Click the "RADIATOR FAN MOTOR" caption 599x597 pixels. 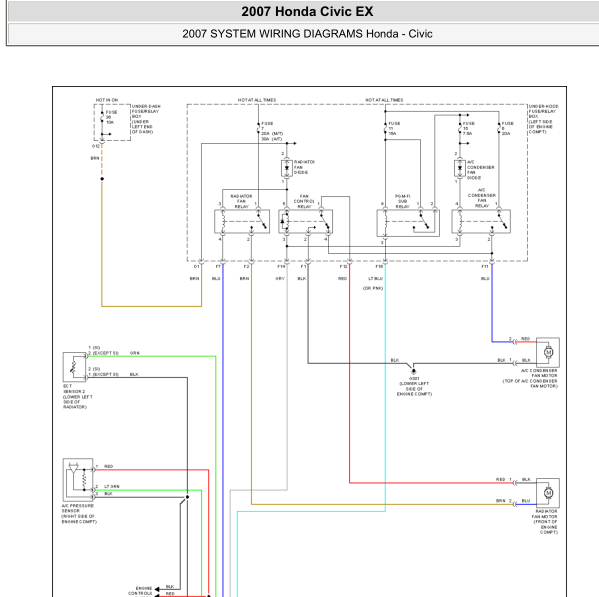545,514
